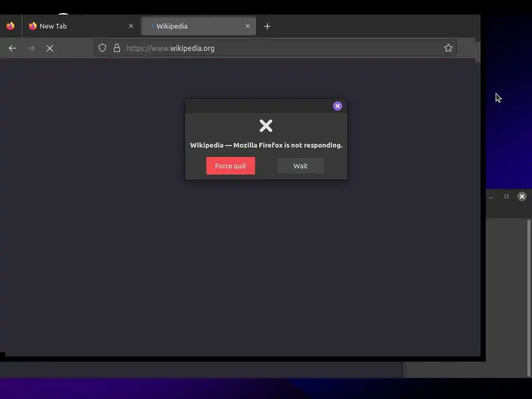Open the tracking protection shield icon
The width and height of the screenshot is (532, 399).
[x=102, y=48]
